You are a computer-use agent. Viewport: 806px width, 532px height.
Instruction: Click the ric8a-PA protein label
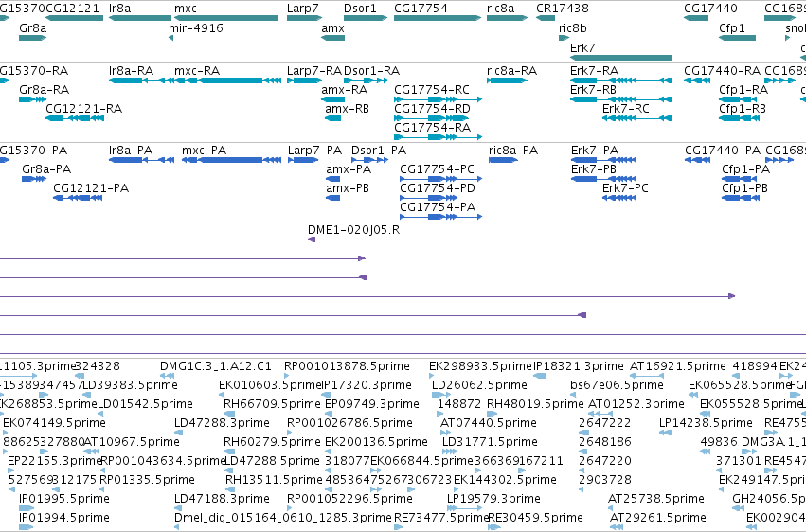click(x=513, y=150)
